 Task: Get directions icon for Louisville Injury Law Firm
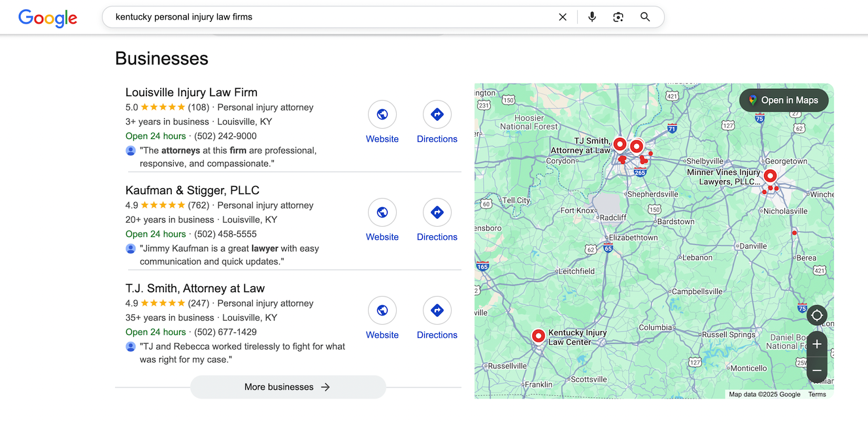pos(437,114)
